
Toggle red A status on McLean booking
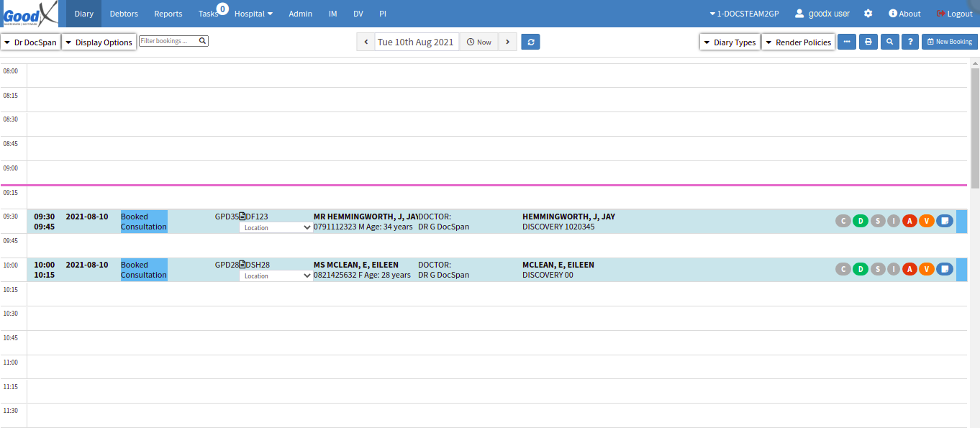point(909,269)
